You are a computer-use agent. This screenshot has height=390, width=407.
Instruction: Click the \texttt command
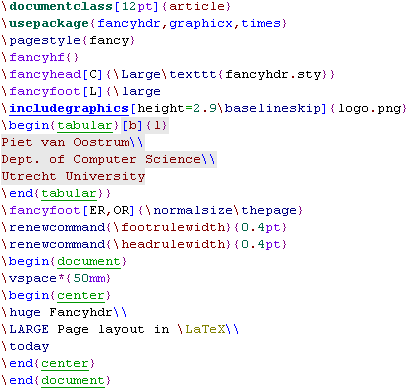click(x=189, y=74)
